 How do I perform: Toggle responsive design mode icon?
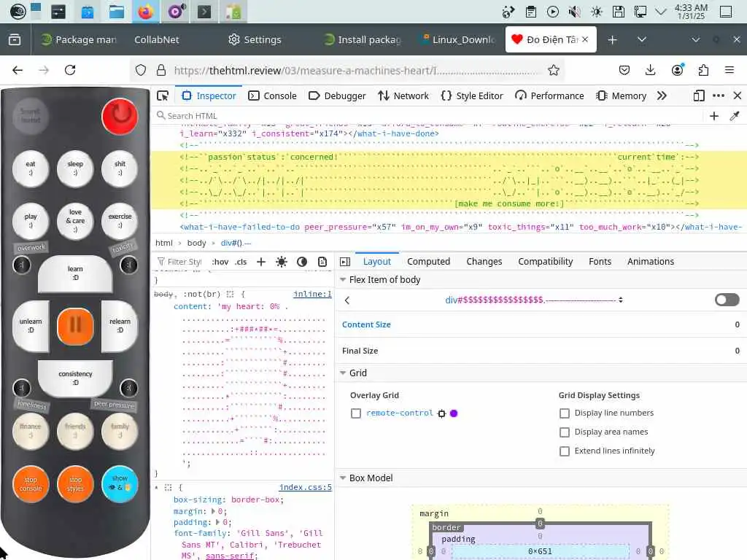click(699, 96)
